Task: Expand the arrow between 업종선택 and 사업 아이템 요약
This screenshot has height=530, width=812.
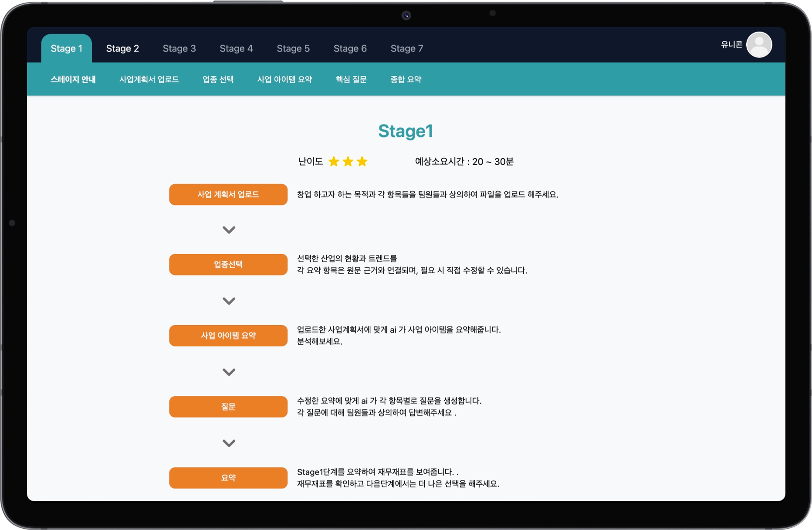Action: [x=228, y=301]
